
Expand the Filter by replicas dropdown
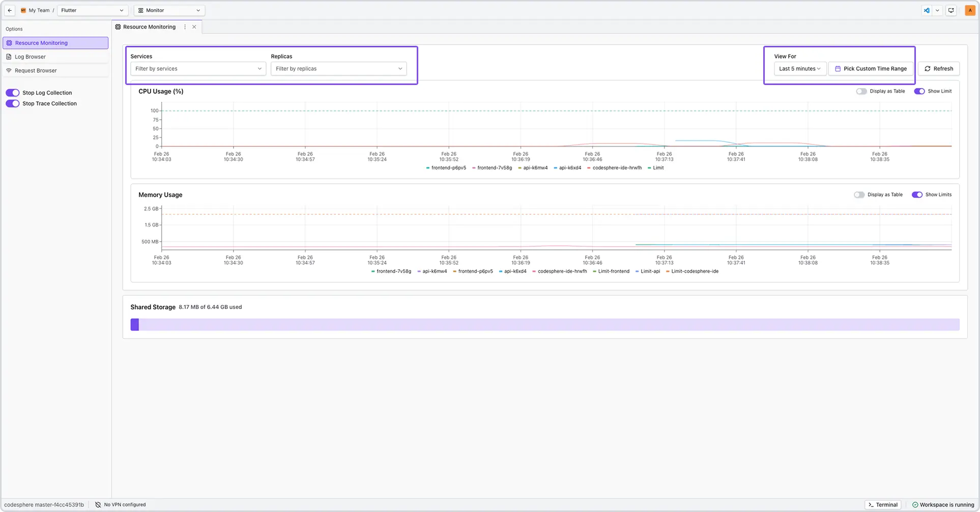tap(338, 69)
